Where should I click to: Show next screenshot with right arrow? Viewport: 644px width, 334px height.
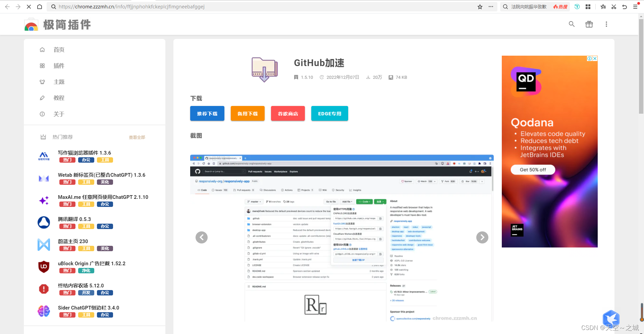(482, 237)
